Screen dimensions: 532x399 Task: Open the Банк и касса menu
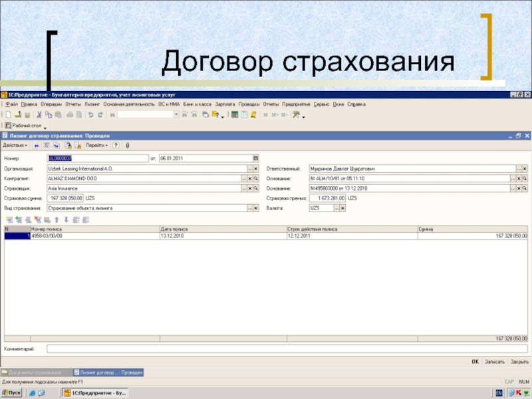coord(197,104)
